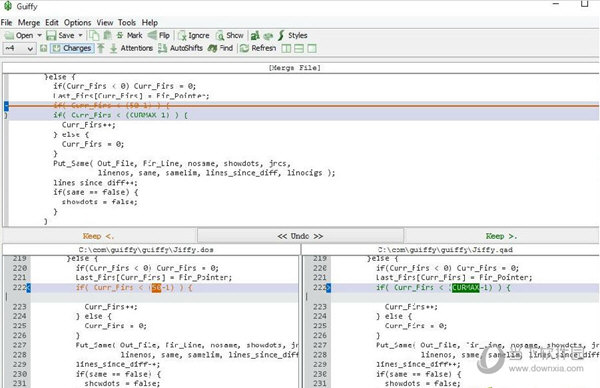Click the Flip toolbar button
The height and width of the screenshot is (388, 600).
click(x=159, y=36)
